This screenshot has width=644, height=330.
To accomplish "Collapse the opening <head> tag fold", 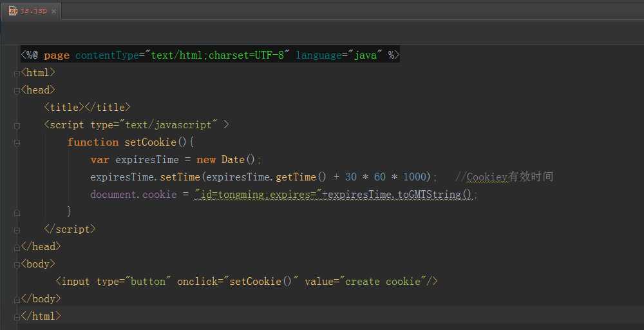I will [x=17, y=91].
